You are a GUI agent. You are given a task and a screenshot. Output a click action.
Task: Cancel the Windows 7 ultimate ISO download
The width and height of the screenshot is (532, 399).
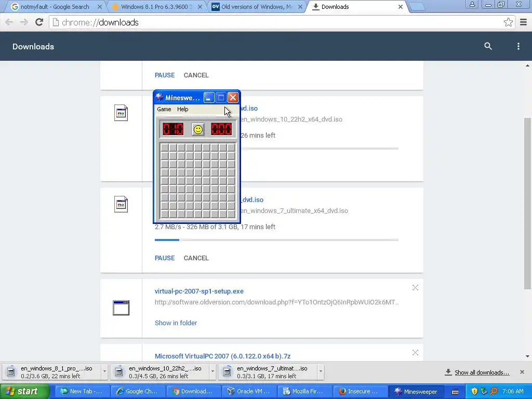pyautogui.click(x=196, y=258)
